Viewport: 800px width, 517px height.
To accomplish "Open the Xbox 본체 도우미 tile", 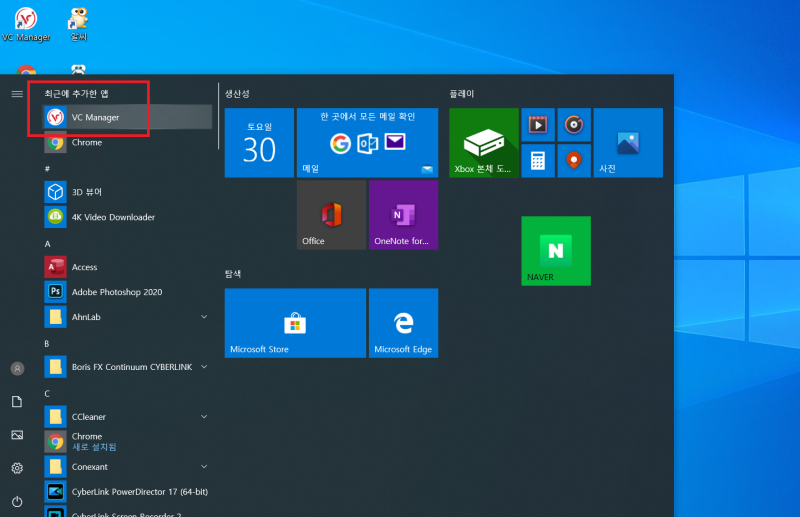I will (x=484, y=143).
